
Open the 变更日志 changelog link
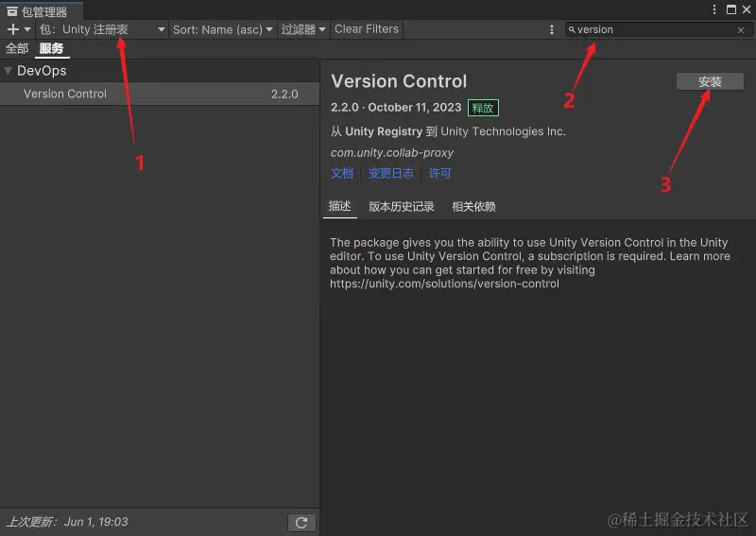(391, 173)
